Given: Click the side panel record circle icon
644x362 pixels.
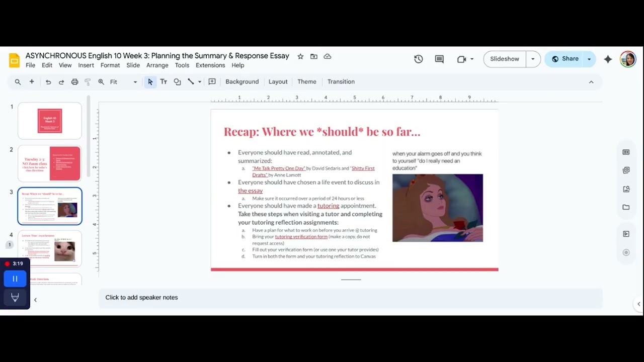Looking at the screenshot, I should click(x=626, y=252).
